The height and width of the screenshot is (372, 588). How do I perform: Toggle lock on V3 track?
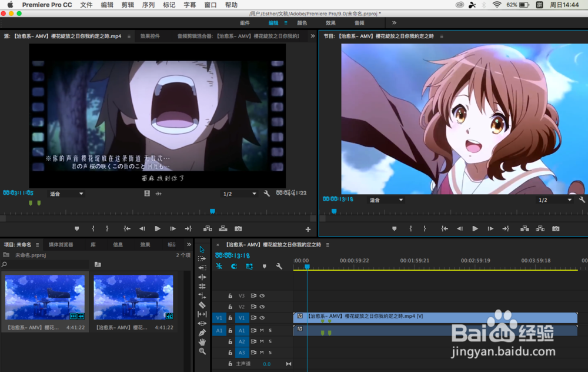pos(230,296)
